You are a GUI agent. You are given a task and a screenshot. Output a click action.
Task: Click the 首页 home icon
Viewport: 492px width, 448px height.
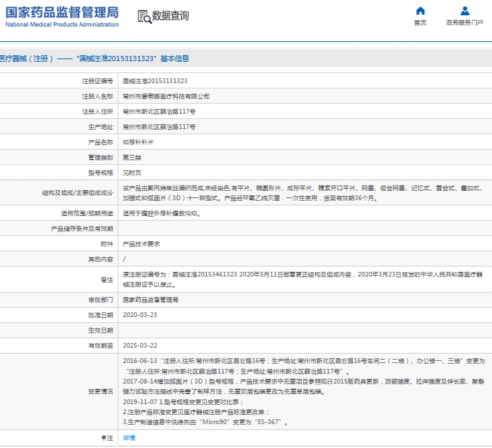(x=420, y=11)
